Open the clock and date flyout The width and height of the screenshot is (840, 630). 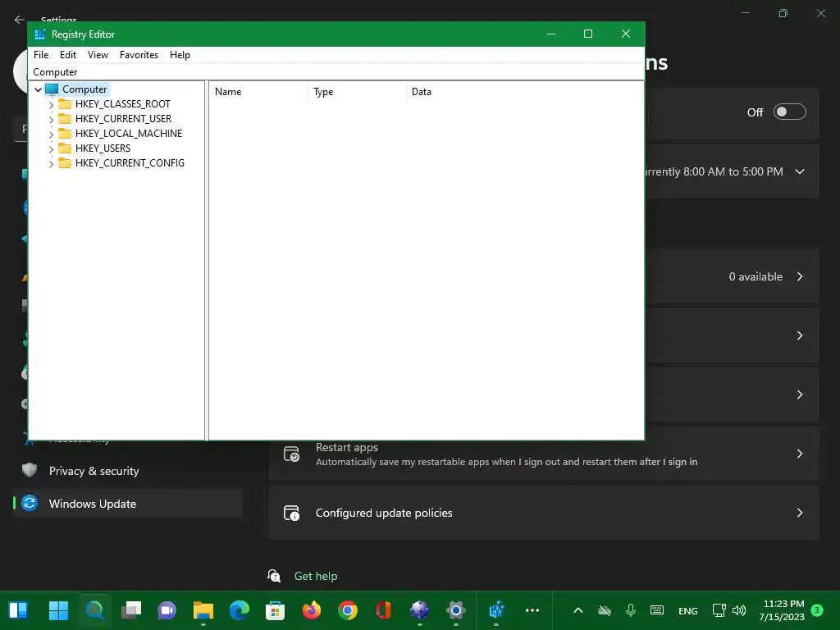[x=782, y=610]
